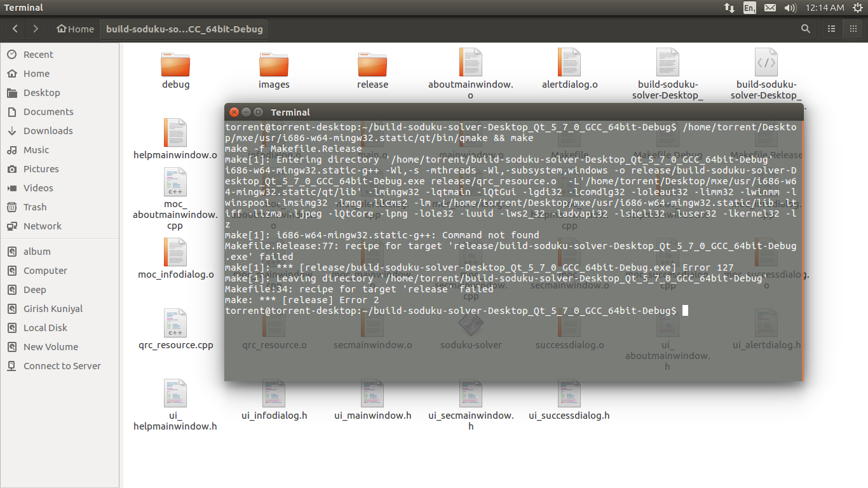Open the sound volume indicator
The image size is (868, 488).
click(790, 8)
